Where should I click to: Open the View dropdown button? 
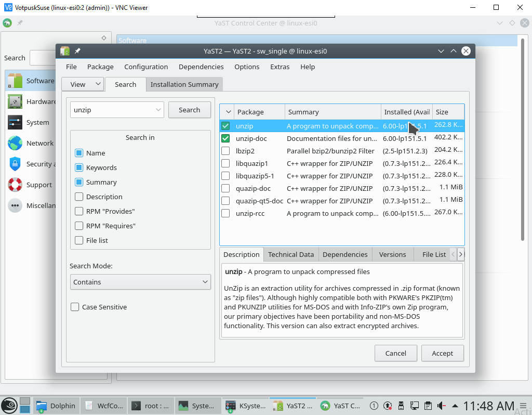(83, 84)
